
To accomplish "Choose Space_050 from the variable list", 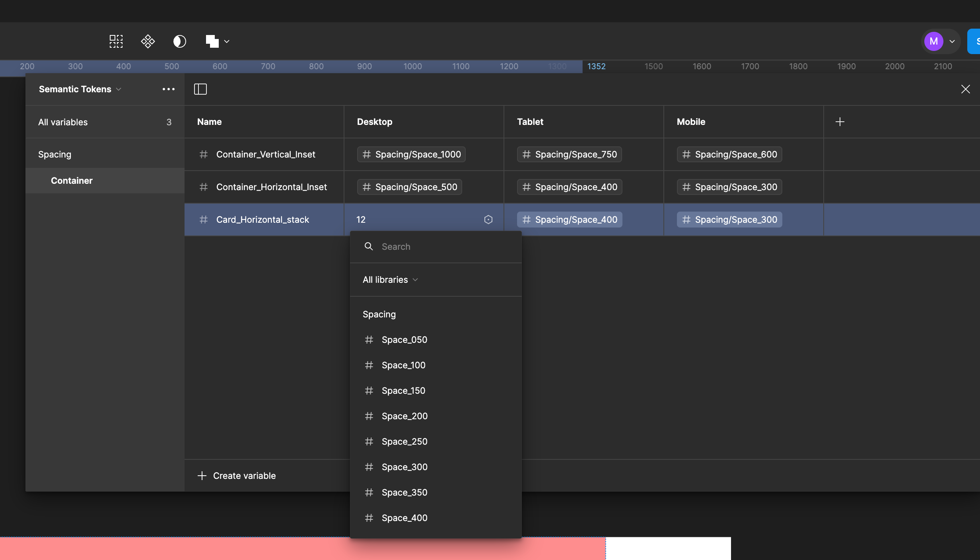I will pos(436,340).
